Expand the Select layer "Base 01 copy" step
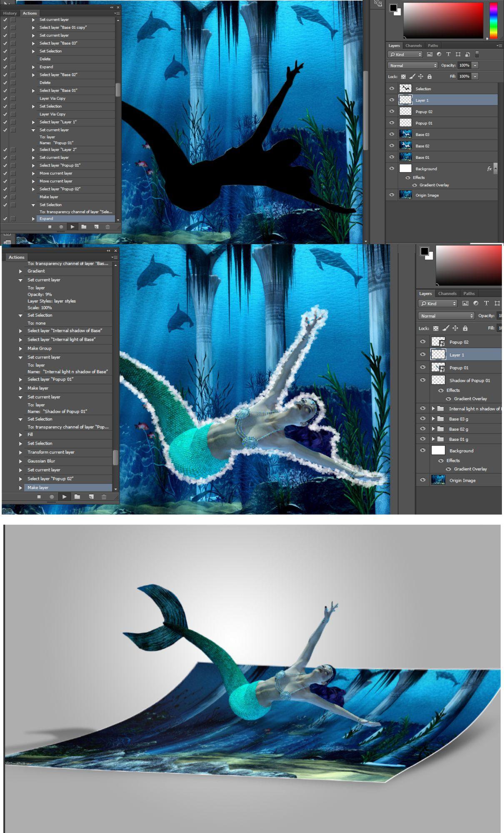Image resolution: width=504 pixels, height=833 pixels. click(33, 28)
